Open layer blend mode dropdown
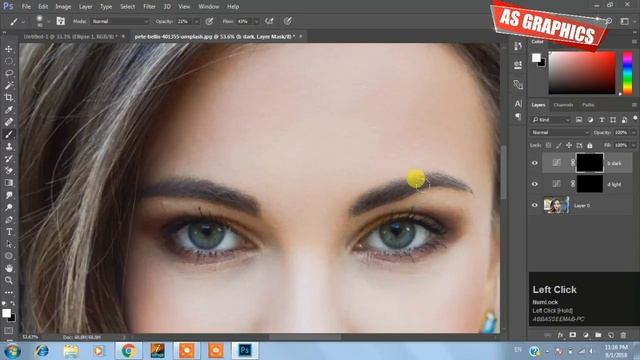This screenshot has width=640, height=360. pyautogui.click(x=560, y=133)
